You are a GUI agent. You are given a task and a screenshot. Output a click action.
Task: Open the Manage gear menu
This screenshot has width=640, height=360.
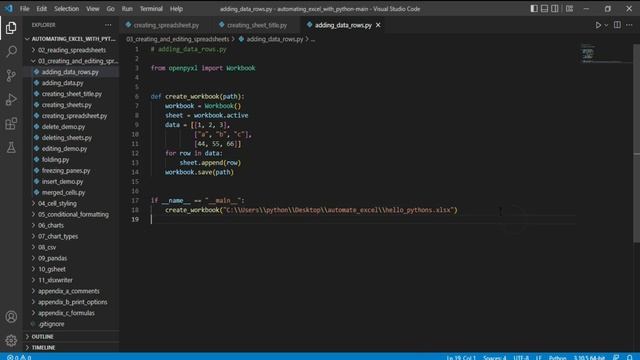tap(11, 340)
